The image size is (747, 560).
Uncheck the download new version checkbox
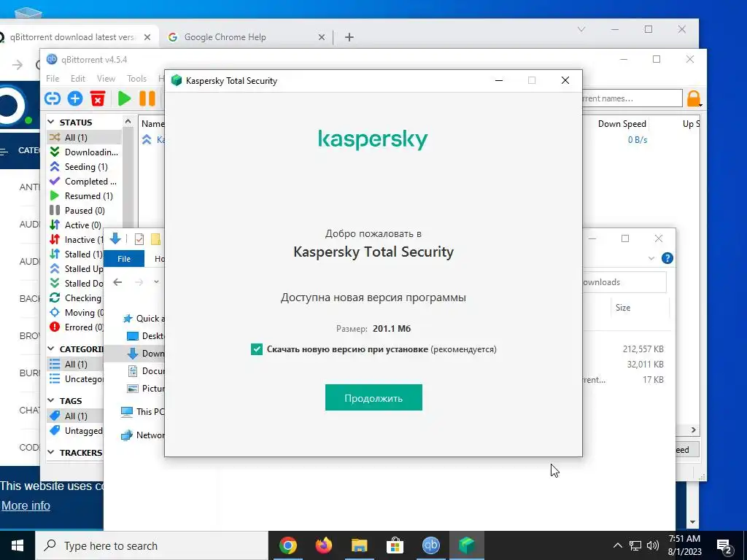(x=257, y=349)
